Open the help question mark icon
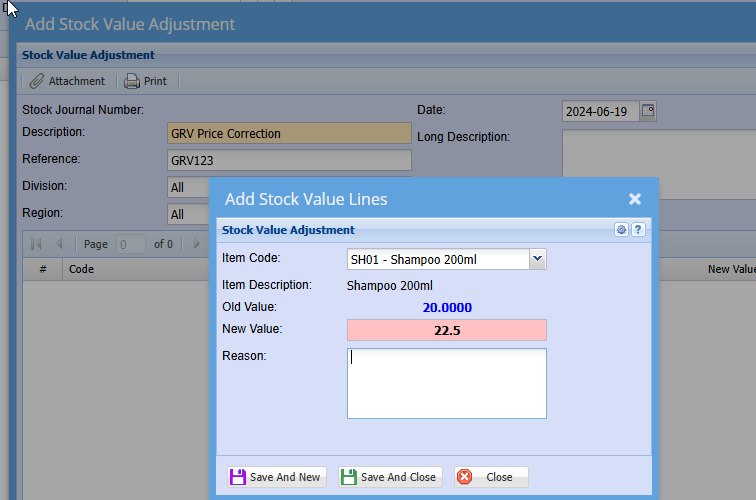 coord(638,230)
